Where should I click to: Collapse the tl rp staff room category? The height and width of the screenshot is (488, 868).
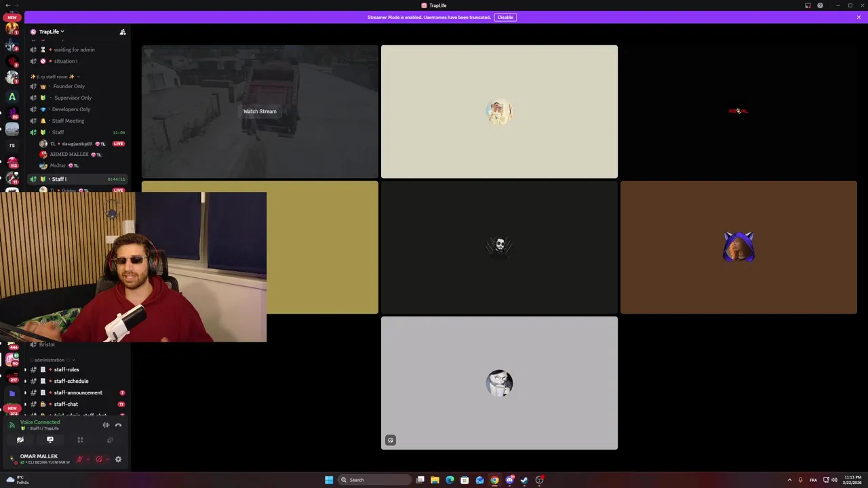(54, 77)
